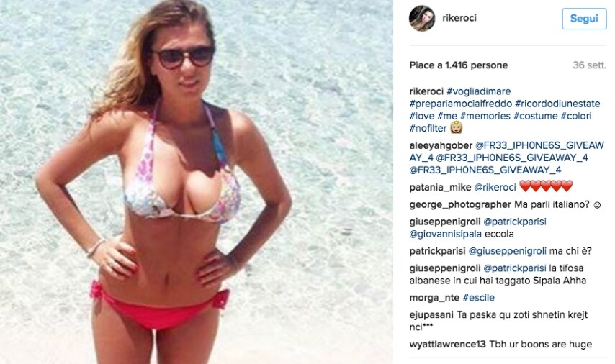The width and height of the screenshot is (615, 364).
Task: Visit commenter aleeyahgober's profile
Action: [441, 145]
